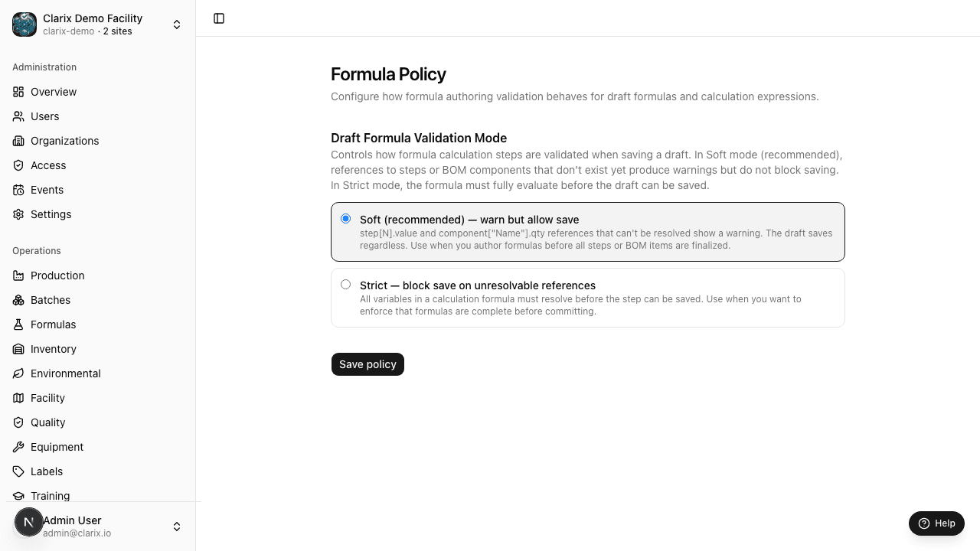The height and width of the screenshot is (551, 980).
Task: Click the Quality shield-check icon
Action: pos(18,422)
